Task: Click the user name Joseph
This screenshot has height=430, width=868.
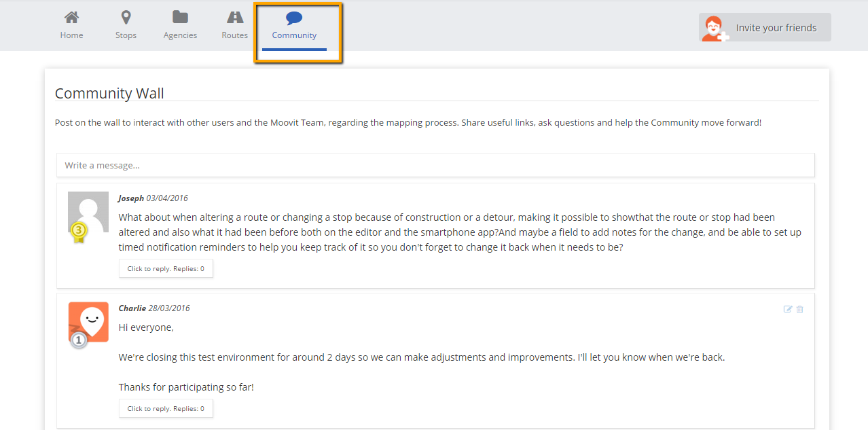Action: (131, 198)
